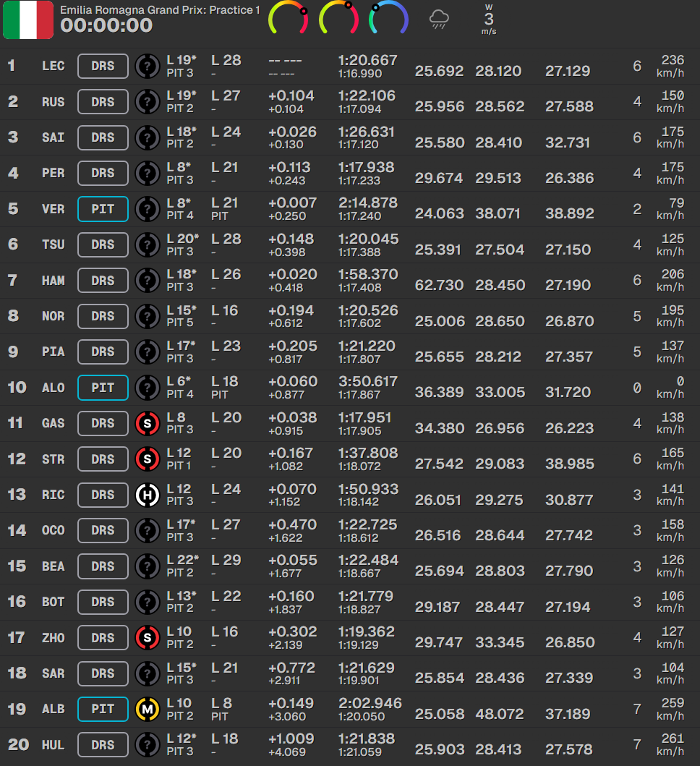Select driver code VER

pyautogui.click(x=54, y=209)
